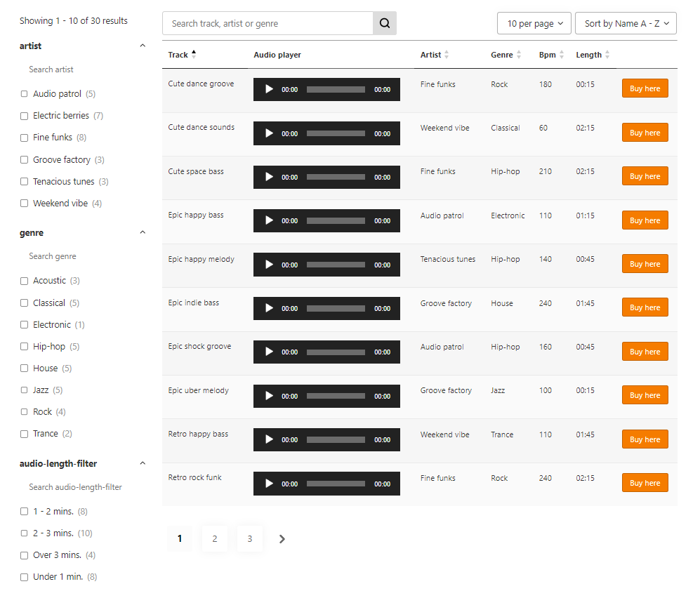The height and width of the screenshot is (591, 700).
Task: Collapse the genre filter section
Action: click(x=143, y=232)
